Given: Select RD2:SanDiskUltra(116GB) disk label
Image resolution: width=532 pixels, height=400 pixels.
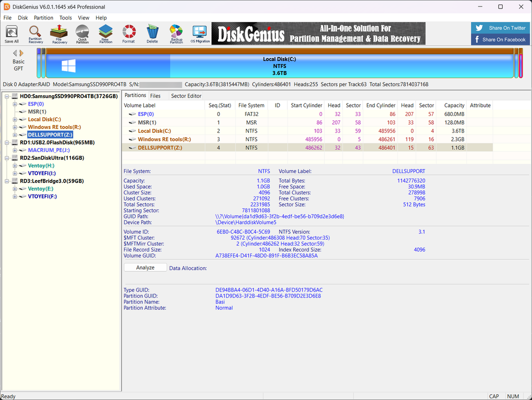Looking at the screenshot, I should [52, 158].
